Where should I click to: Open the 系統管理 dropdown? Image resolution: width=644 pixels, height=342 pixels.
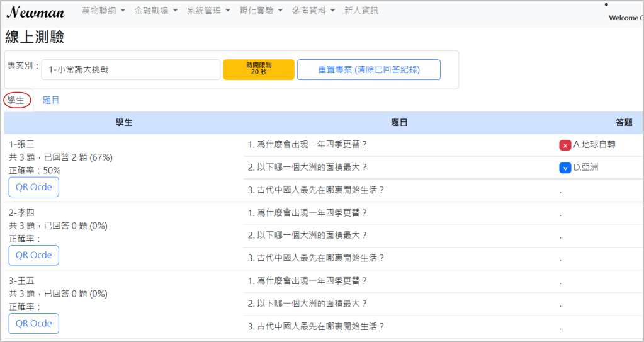(x=208, y=11)
